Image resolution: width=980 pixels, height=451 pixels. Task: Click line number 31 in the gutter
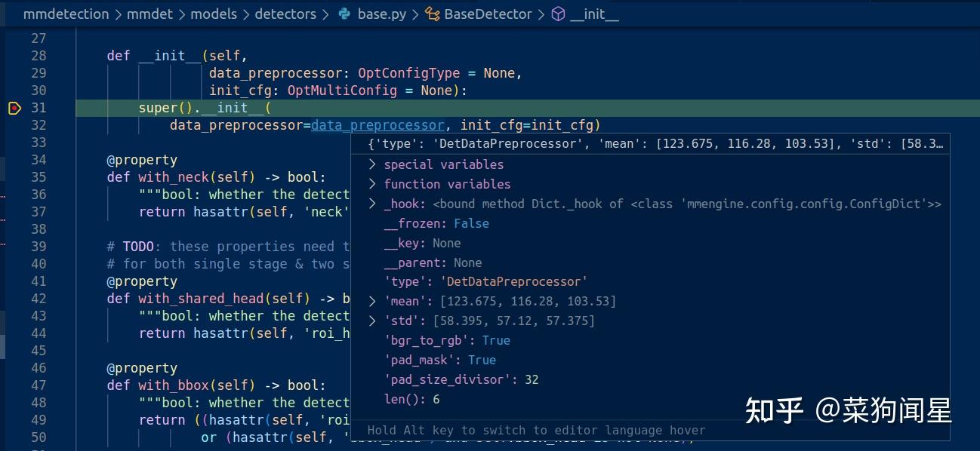tap(40, 107)
